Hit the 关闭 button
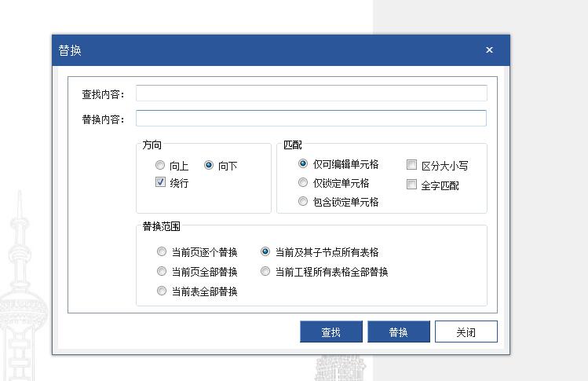Screen dimensions: 588x381 click(x=466, y=332)
